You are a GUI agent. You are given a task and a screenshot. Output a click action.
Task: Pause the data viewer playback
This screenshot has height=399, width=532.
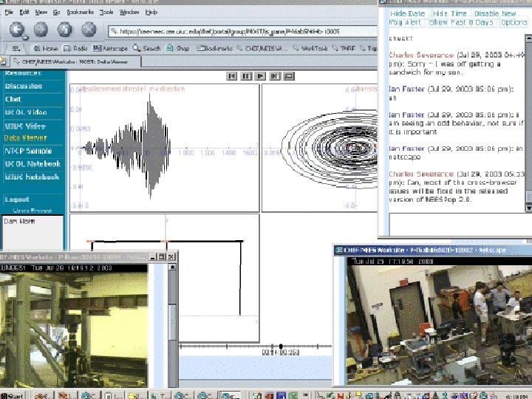coord(246,75)
